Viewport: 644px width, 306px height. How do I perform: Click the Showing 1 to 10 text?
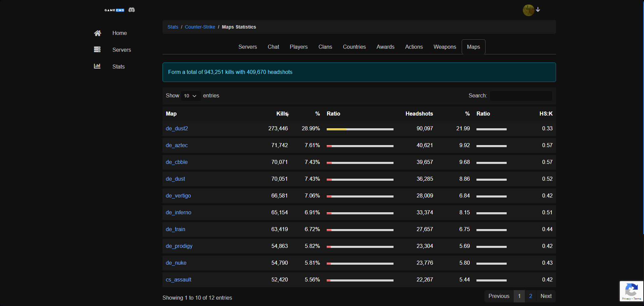click(197, 298)
